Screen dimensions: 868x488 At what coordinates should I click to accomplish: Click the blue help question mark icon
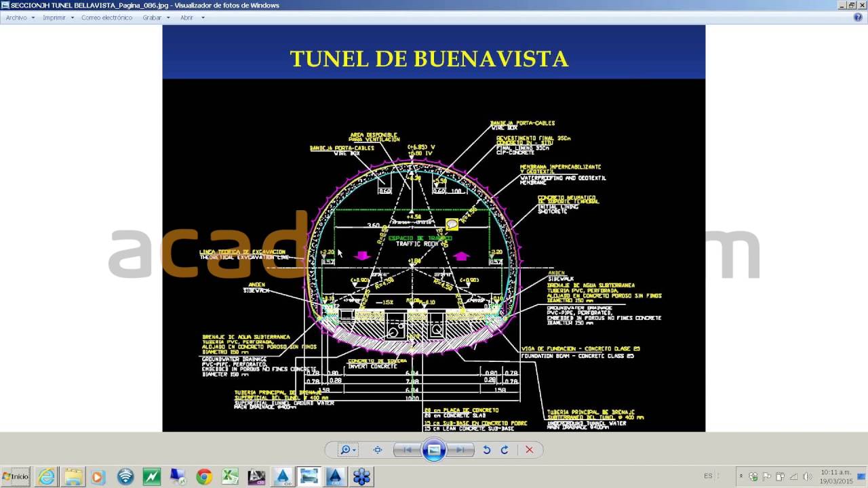pos(858,18)
